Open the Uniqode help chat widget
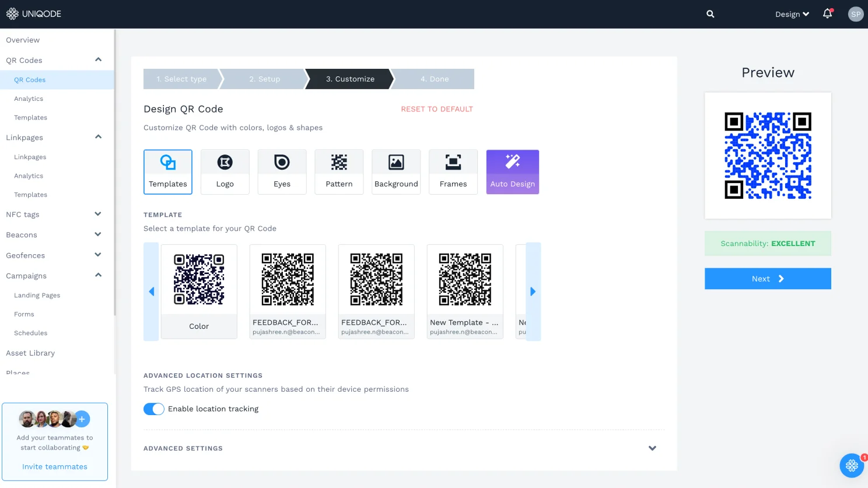 tap(851, 465)
